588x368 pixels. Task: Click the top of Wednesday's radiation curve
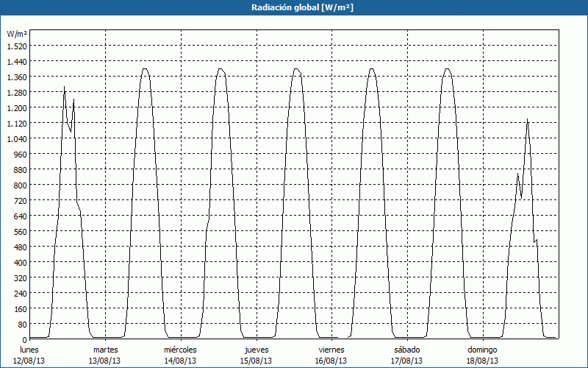(x=220, y=69)
